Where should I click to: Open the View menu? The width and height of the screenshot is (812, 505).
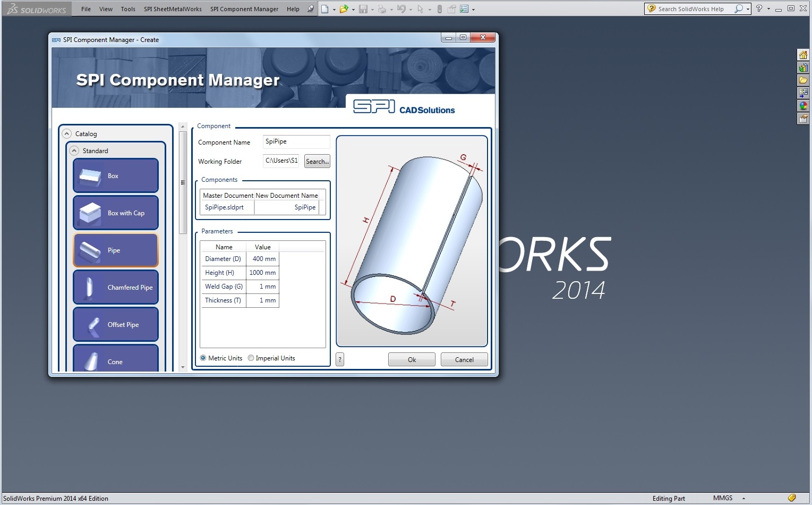pos(106,9)
